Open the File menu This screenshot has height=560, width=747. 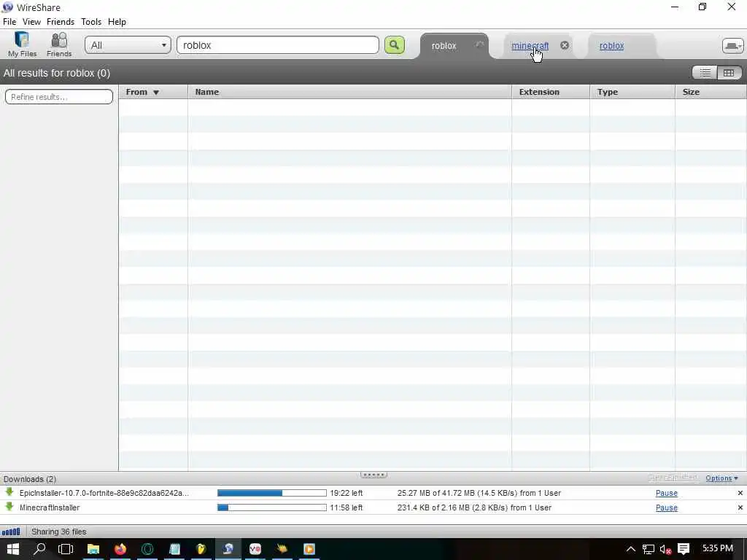(x=9, y=22)
